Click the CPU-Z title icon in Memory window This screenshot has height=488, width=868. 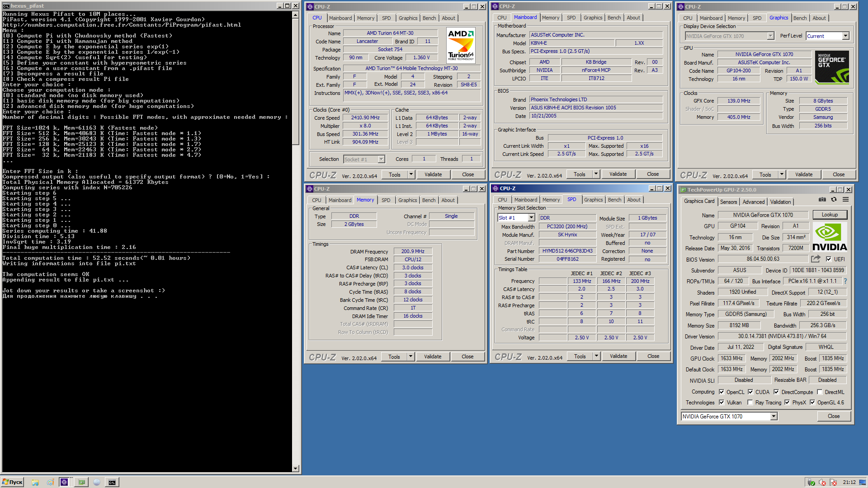tap(310, 189)
